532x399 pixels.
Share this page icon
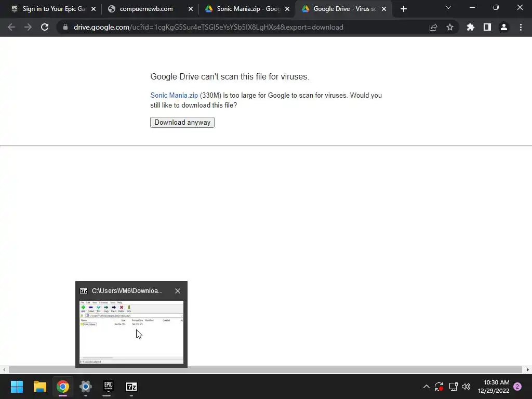[433, 27]
